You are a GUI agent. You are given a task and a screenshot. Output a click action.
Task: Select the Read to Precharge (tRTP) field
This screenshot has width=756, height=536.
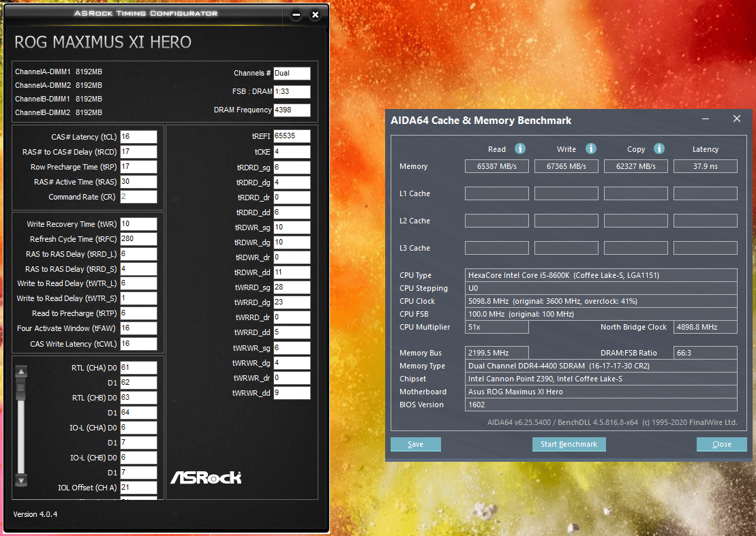[138, 313]
